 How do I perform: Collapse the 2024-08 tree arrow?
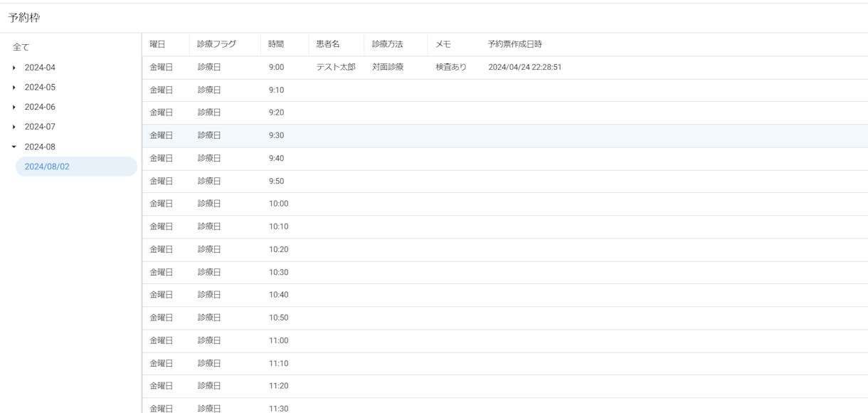(14, 147)
